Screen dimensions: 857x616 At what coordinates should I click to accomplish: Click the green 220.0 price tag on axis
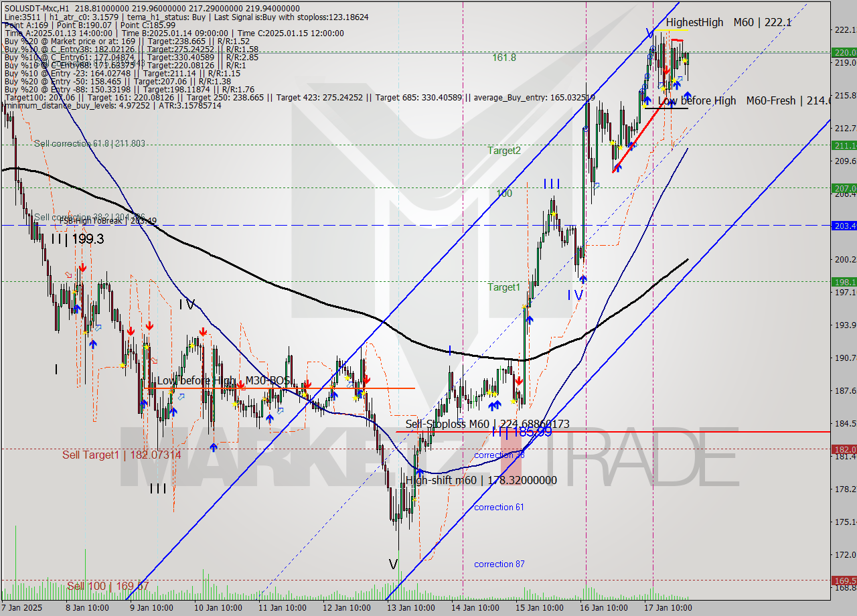tap(844, 52)
